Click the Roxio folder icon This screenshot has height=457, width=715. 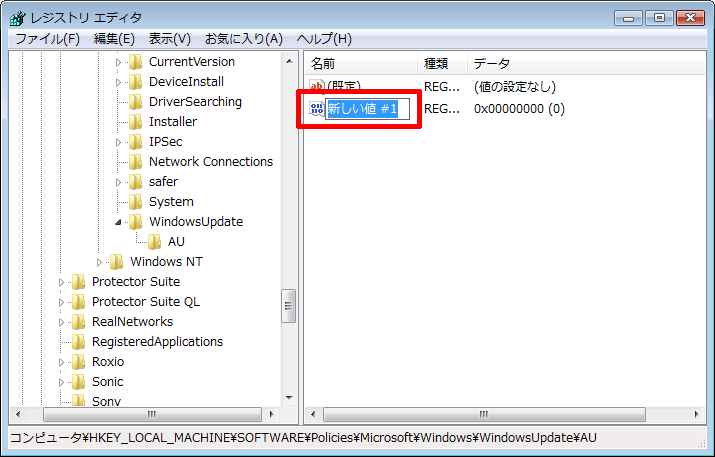pyautogui.click(x=78, y=362)
